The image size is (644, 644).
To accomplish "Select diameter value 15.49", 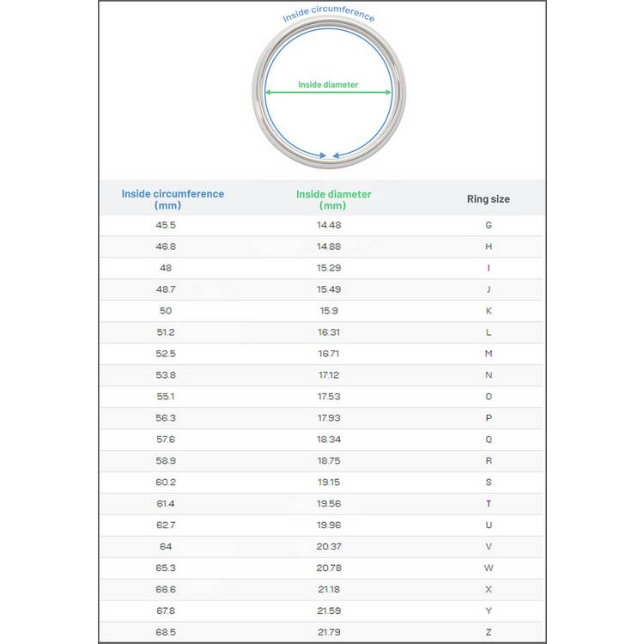I will point(329,289).
